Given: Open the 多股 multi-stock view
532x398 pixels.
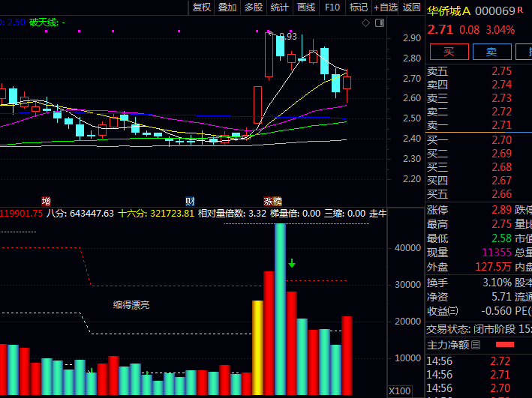Looking at the screenshot, I should (254, 7).
